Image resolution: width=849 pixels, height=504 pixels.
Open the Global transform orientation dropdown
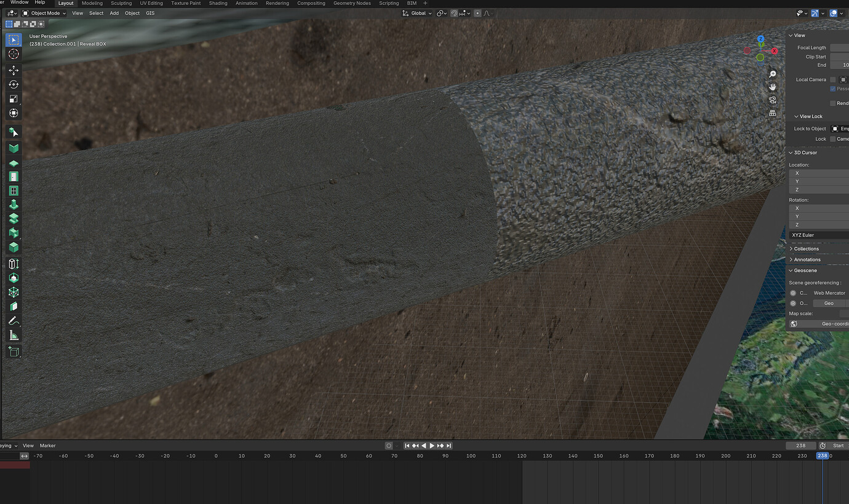tap(418, 13)
